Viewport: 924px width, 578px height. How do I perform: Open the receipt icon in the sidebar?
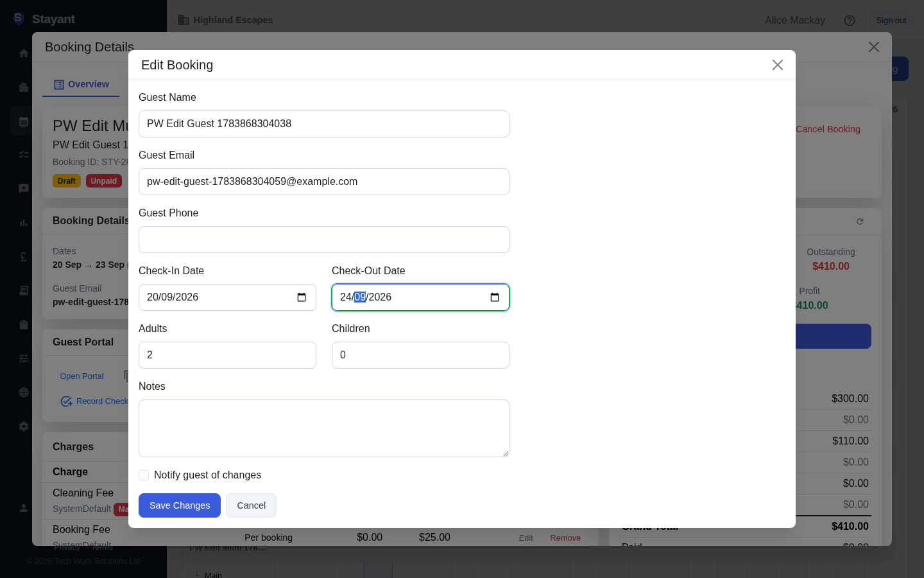point(24,290)
